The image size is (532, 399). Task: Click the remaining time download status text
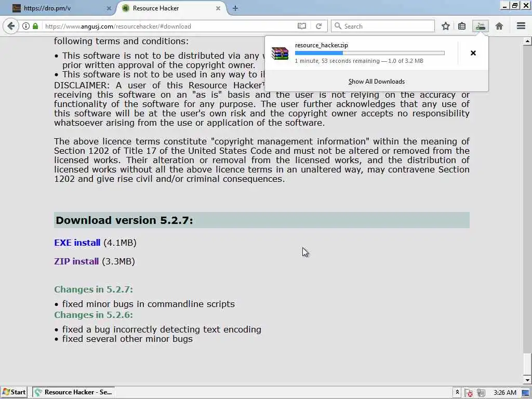[359, 61]
